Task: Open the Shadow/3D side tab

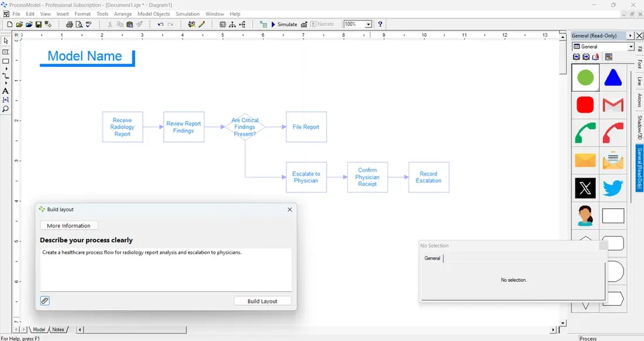Action: point(639,128)
